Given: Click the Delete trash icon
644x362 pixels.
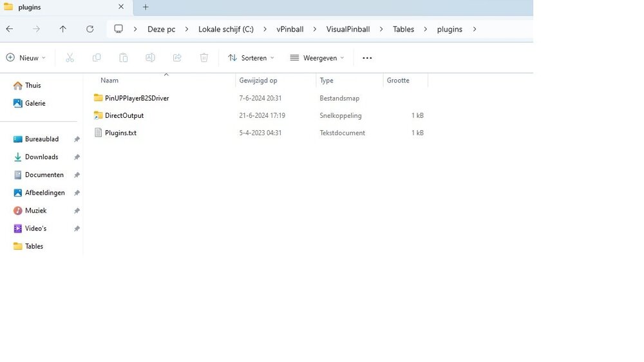Looking at the screenshot, I should pos(204,58).
